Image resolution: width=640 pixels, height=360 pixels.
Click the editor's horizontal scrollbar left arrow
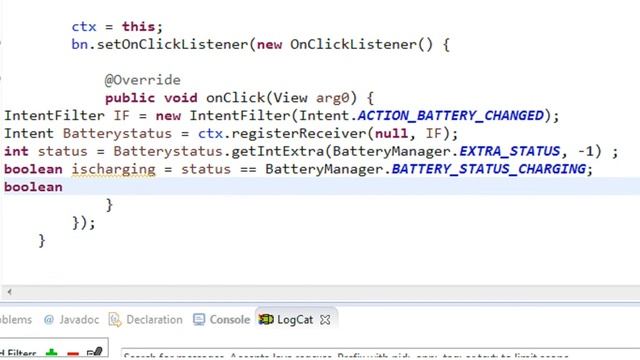pos(9,291)
